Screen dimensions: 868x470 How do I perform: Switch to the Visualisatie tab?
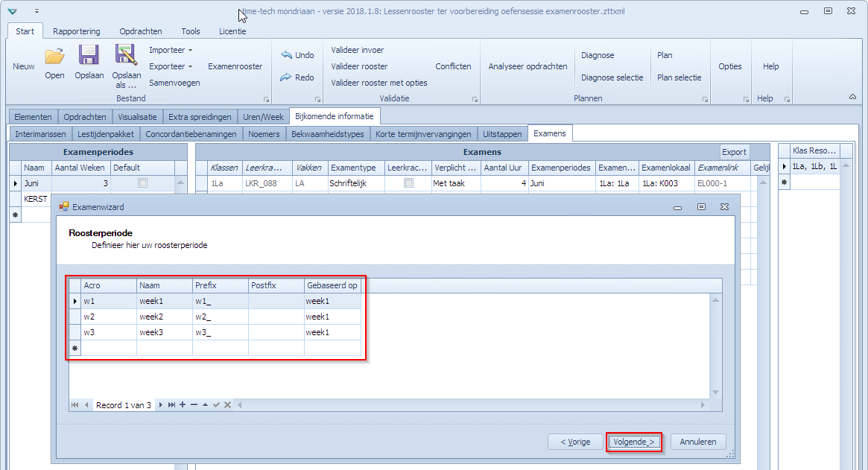tap(137, 117)
